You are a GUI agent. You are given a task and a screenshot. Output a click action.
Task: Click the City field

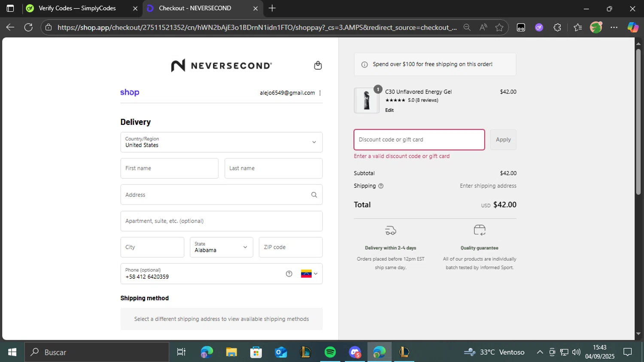pyautogui.click(x=152, y=247)
